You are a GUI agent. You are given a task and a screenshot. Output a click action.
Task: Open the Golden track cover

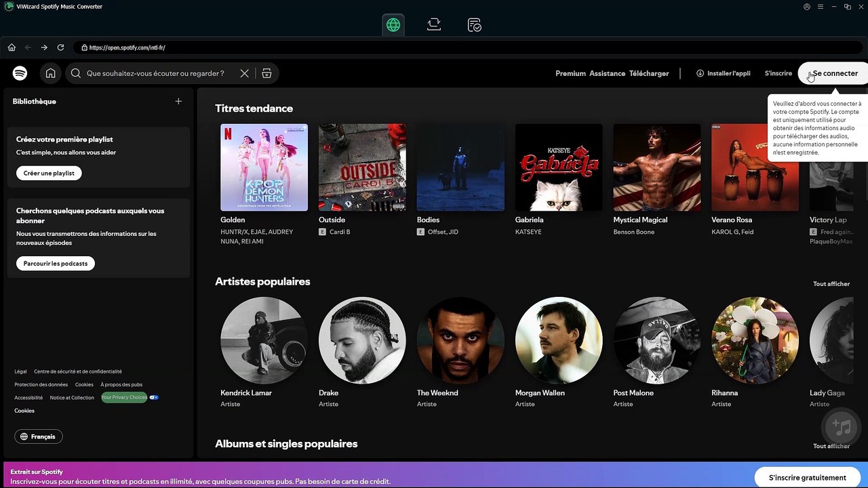point(264,167)
